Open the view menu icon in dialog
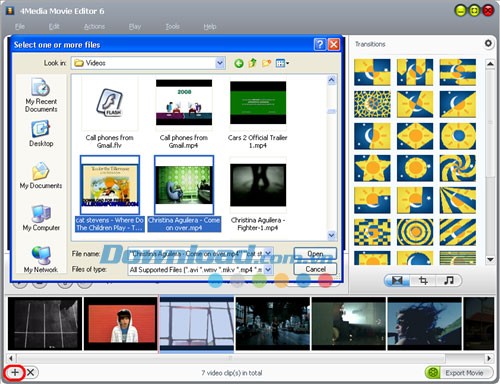 pyautogui.click(x=282, y=63)
